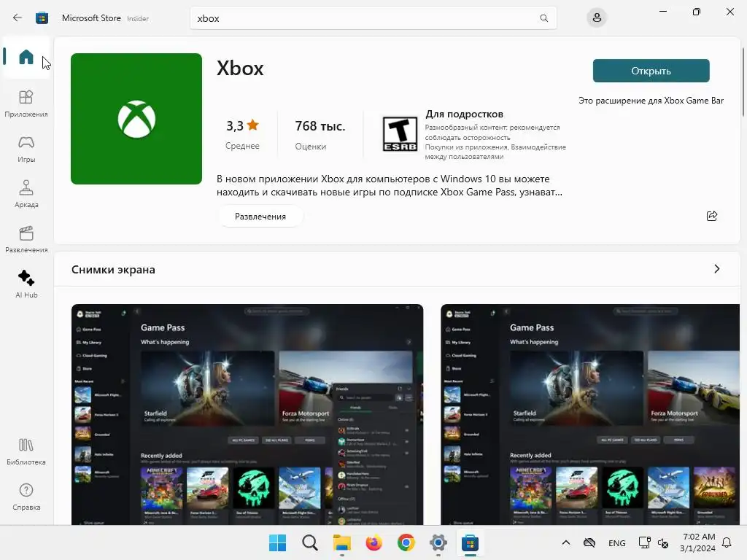The width and height of the screenshot is (747, 560).
Task: Launch Firefox from the taskbar
Action: (x=374, y=542)
